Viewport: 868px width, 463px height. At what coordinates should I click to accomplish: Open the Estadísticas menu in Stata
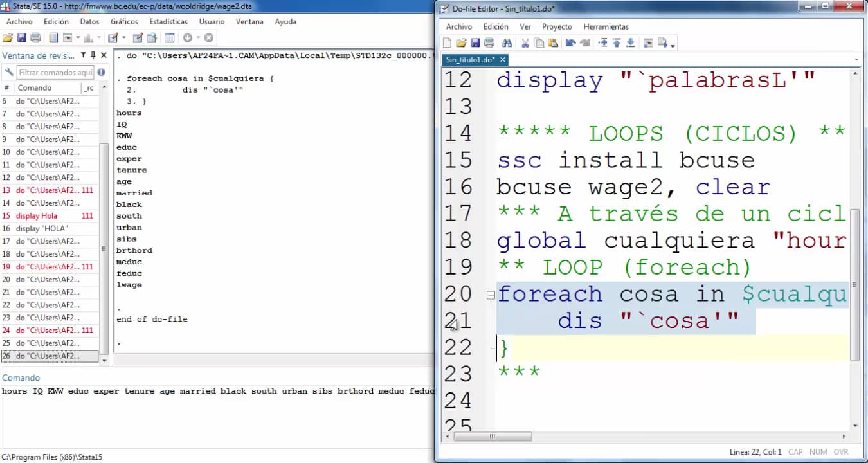tap(168, 21)
